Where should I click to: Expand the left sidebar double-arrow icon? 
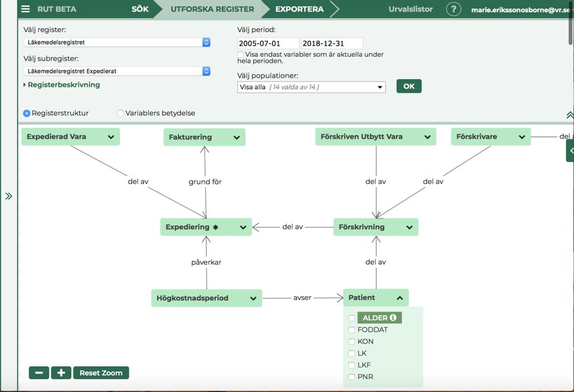9,196
